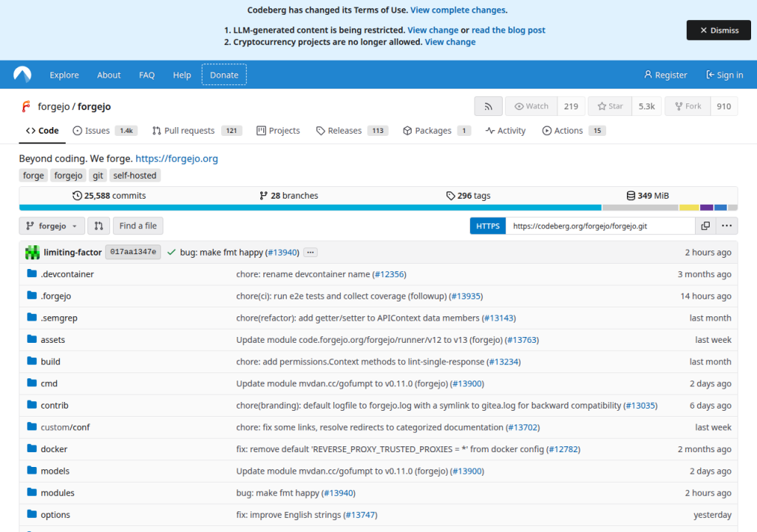Click the contrib folder icon
The image size is (757, 532).
pyautogui.click(x=33, y=405)
